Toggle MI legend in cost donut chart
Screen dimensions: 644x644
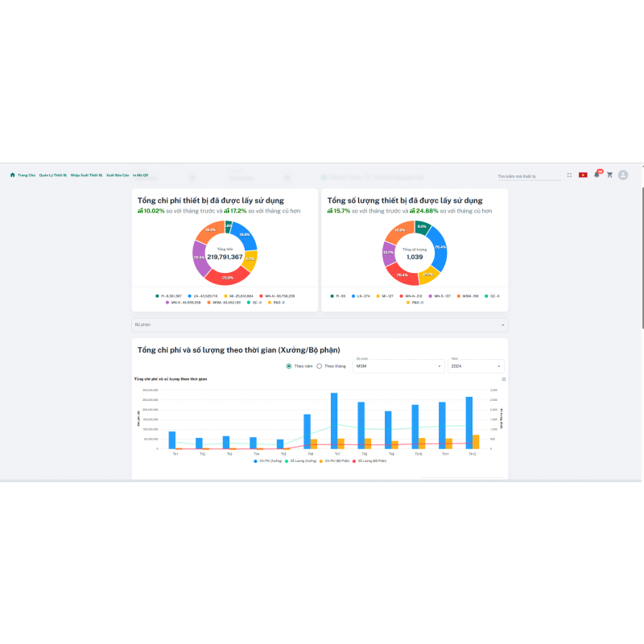click(238, 296)
